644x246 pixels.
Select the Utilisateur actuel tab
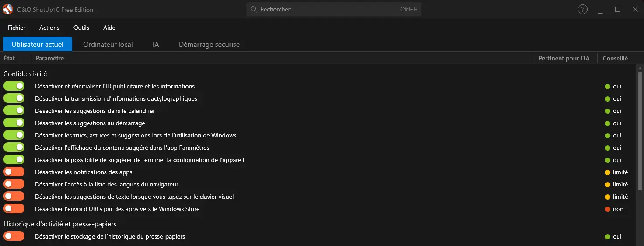click(x=38, y=44)
